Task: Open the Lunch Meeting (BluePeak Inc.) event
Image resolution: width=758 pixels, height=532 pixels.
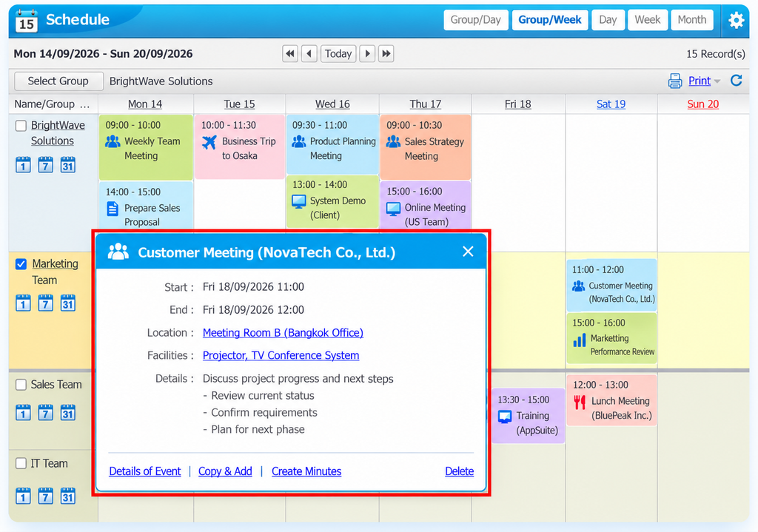Action: click(611, 400)
